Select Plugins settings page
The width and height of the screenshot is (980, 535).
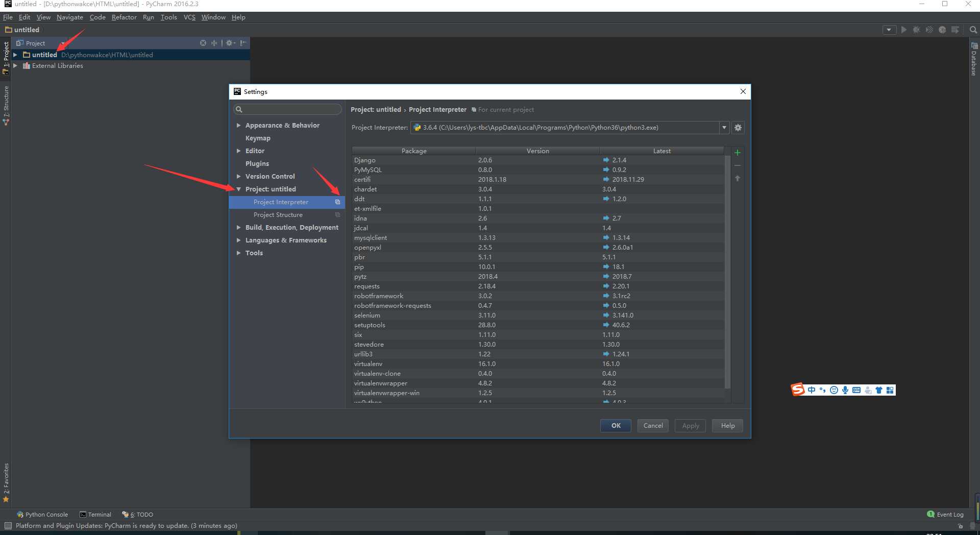pyautogui.click(x=257, y=163)
